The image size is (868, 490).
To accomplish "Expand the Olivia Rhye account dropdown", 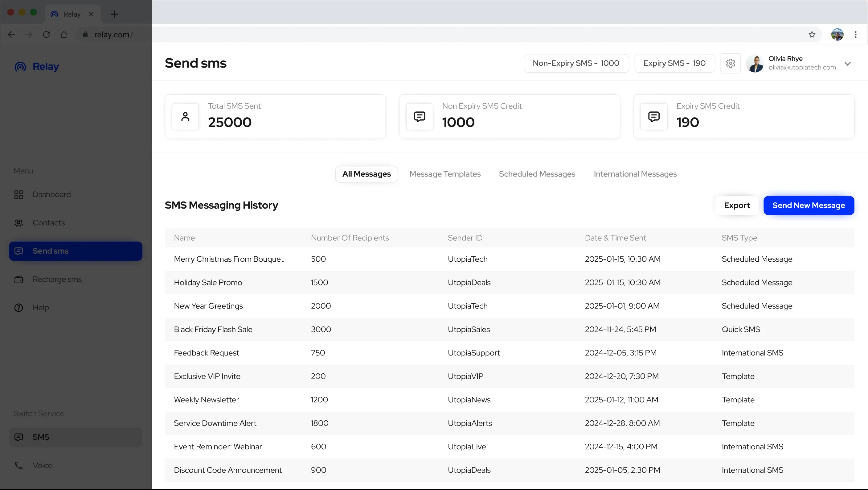I will (x=847, y=63).
